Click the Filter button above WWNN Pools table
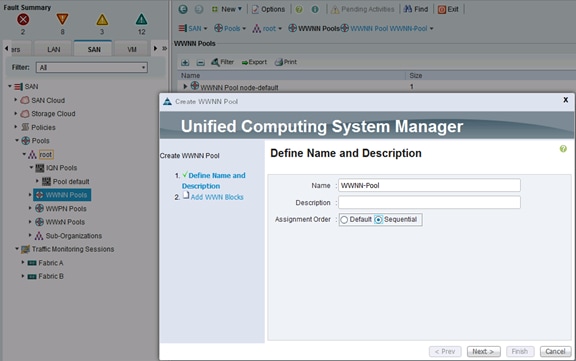Image resolution: width=576 pixels, height=361 pixels. (x=222, y=62)
